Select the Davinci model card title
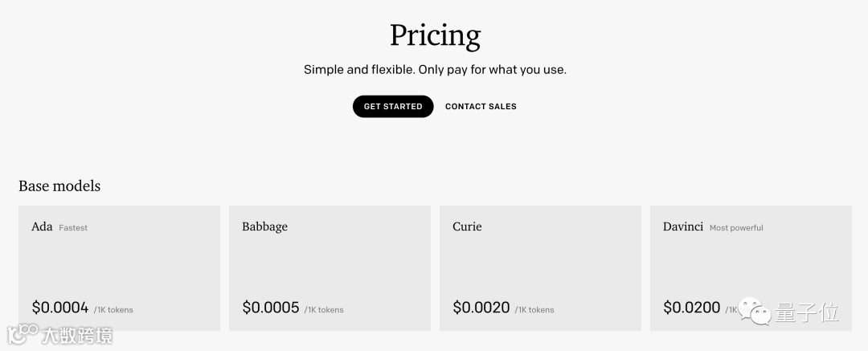 point(683,227)
